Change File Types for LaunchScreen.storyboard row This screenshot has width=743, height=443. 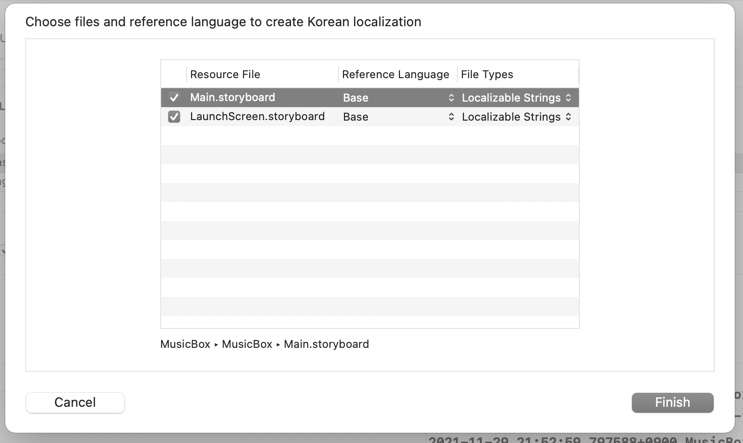tap(516, 117)
